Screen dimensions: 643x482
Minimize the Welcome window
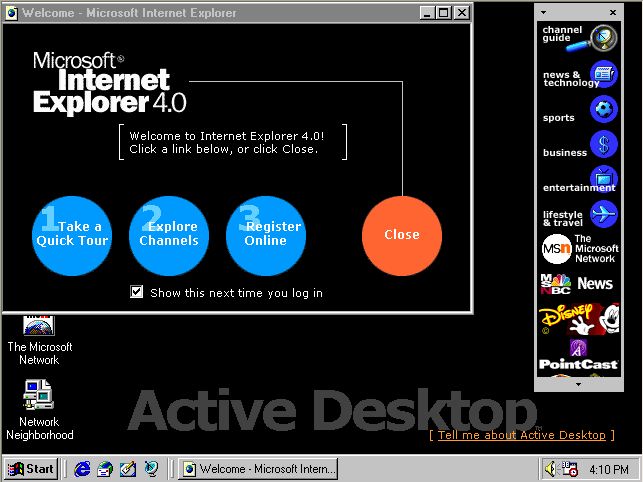(x=427, y=13)
